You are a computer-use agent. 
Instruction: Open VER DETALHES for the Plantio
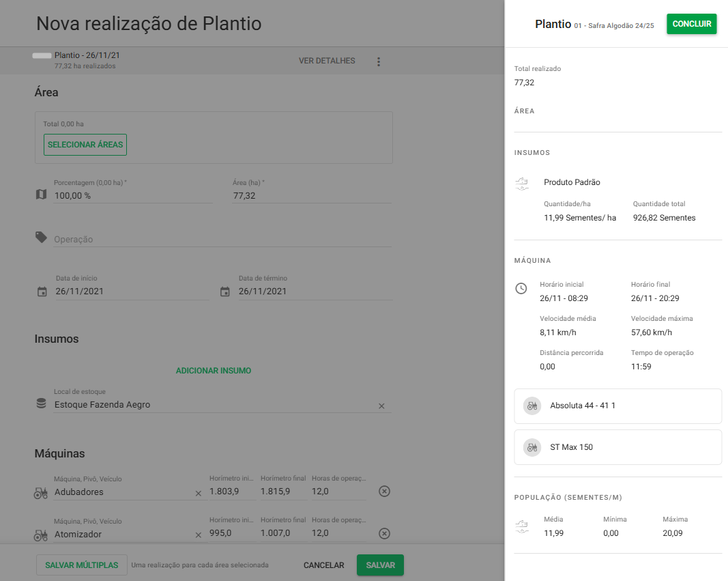327,61
